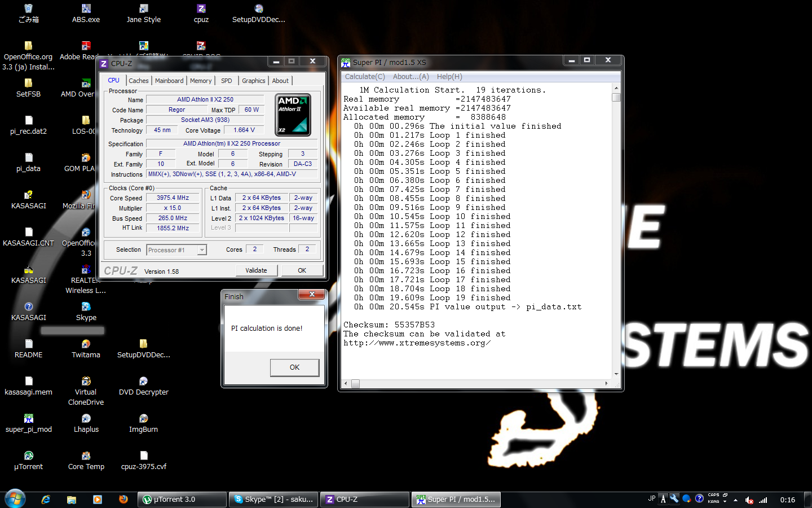Click OK in the CPU-Z window
Viewport: 812px width, 508px height.
click(302, 270)
